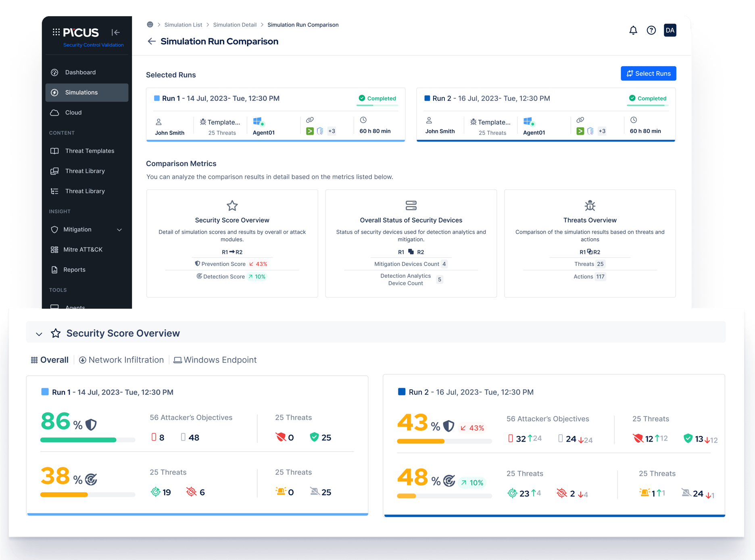Open the Agents tool
Image resolution: width=755 pixels, height=560 pixels.
pos(75,307)
